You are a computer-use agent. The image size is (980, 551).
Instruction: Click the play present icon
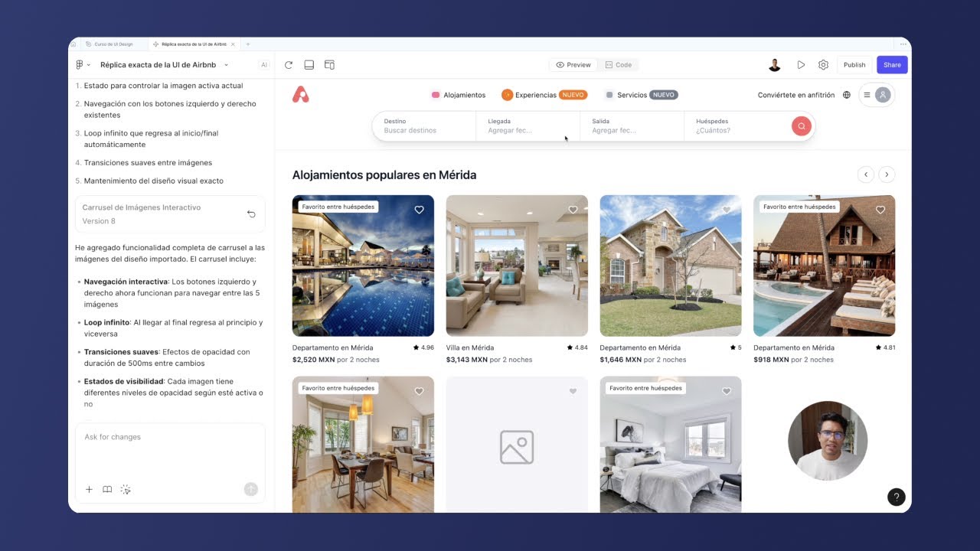coord(801,65)
